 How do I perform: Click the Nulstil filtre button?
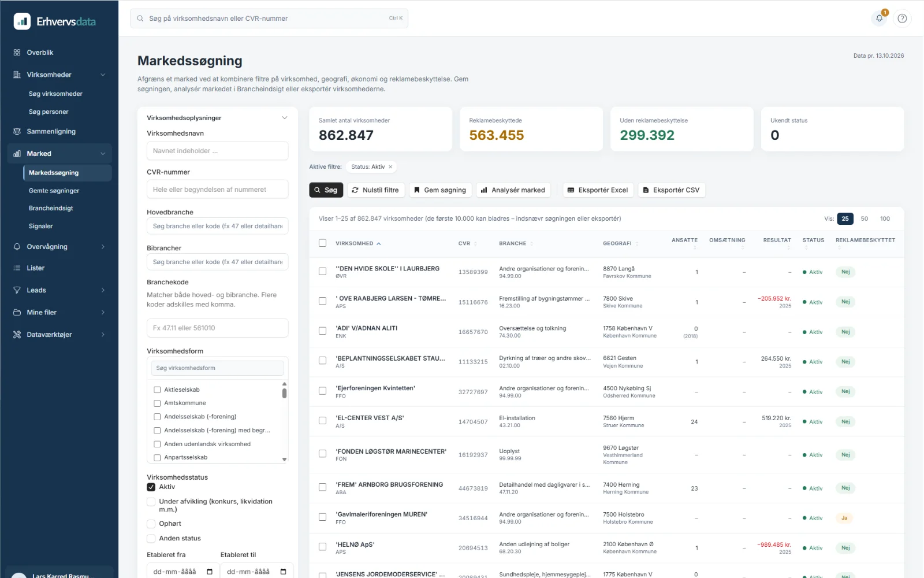(x=375, y=190)
